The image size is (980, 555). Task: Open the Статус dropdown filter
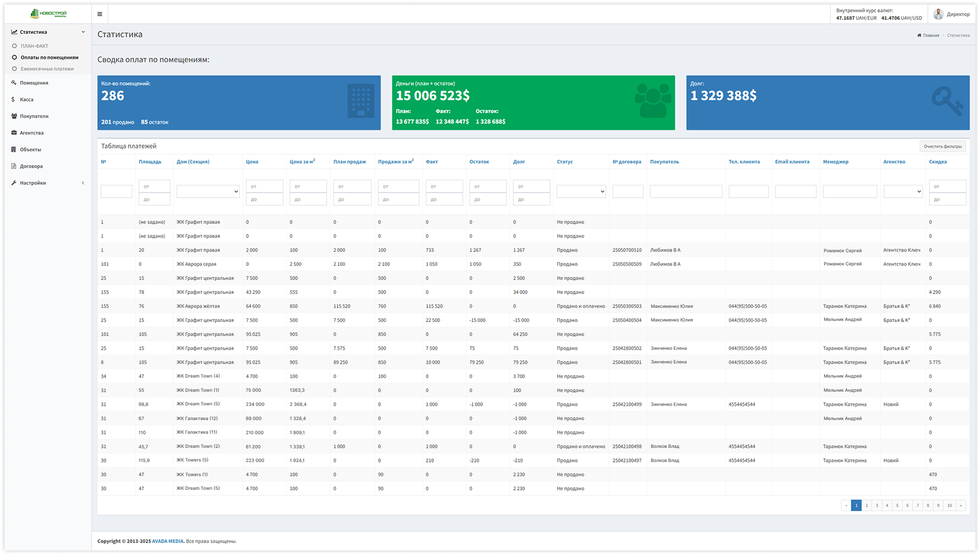581,191
